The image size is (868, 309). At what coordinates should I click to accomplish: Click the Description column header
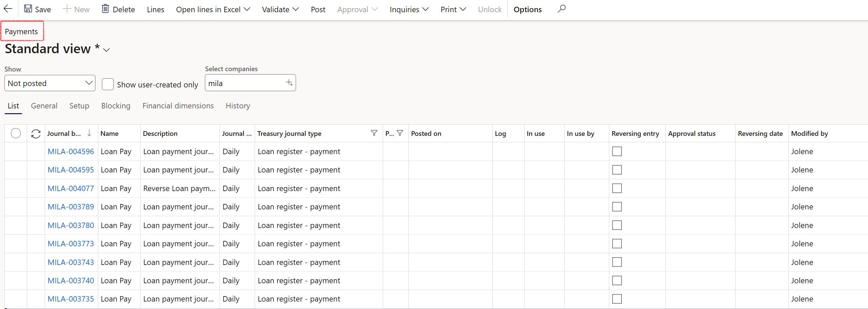tap(160, 133)
